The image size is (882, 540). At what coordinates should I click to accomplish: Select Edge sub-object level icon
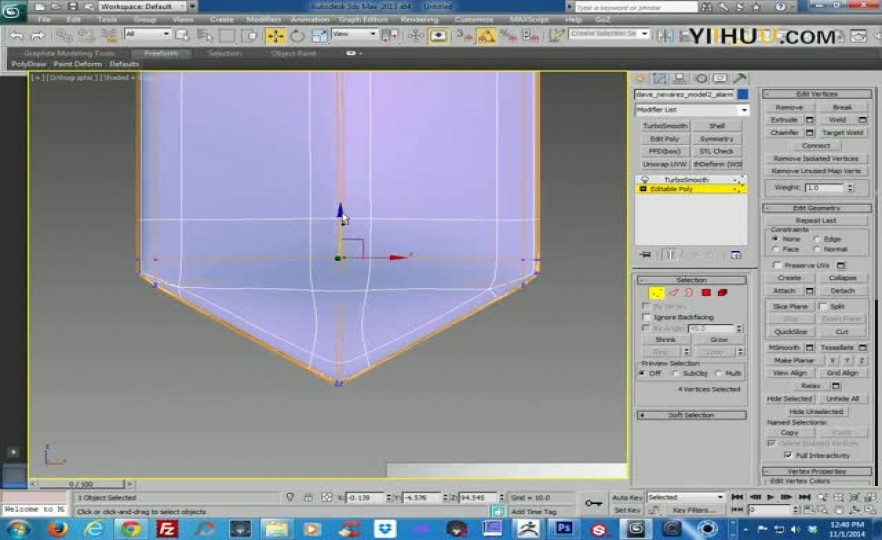(x=673, y=292)
